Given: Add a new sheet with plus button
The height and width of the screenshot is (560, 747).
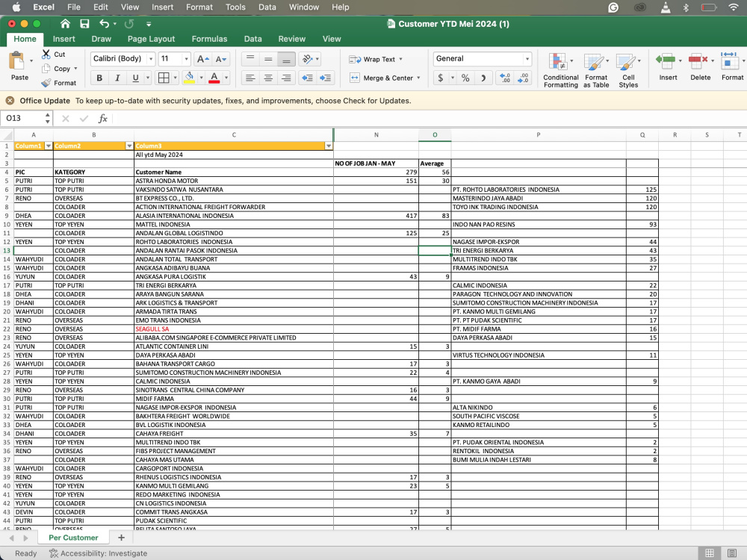Looking at the screenshot, I should (121, 537).
